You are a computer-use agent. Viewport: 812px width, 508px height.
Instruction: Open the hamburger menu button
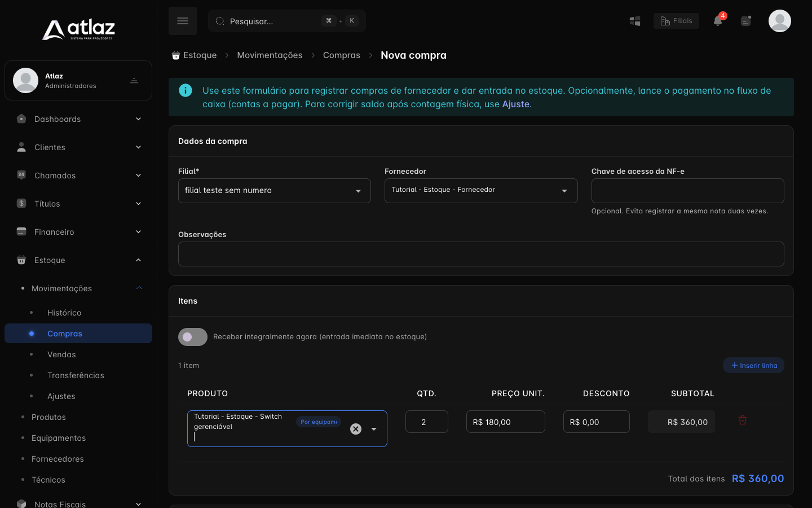(183, 21)
